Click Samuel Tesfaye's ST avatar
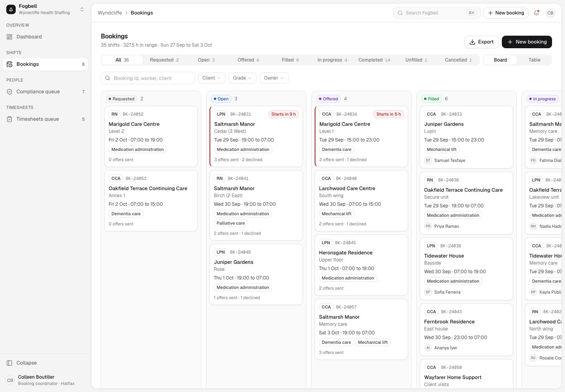This screenshot has height=392, width=565. point(428,160)
